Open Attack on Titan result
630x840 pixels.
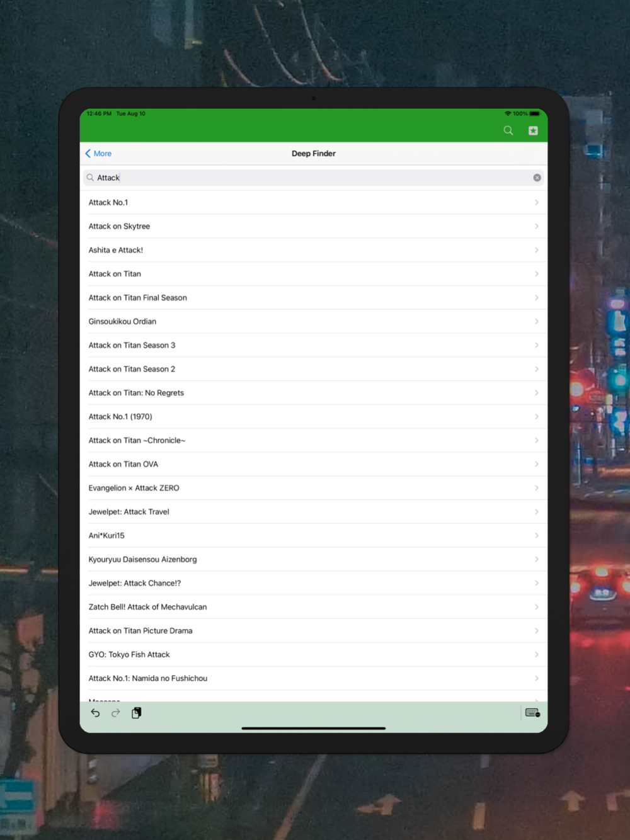pyautogui.click(x=314, y=274)
